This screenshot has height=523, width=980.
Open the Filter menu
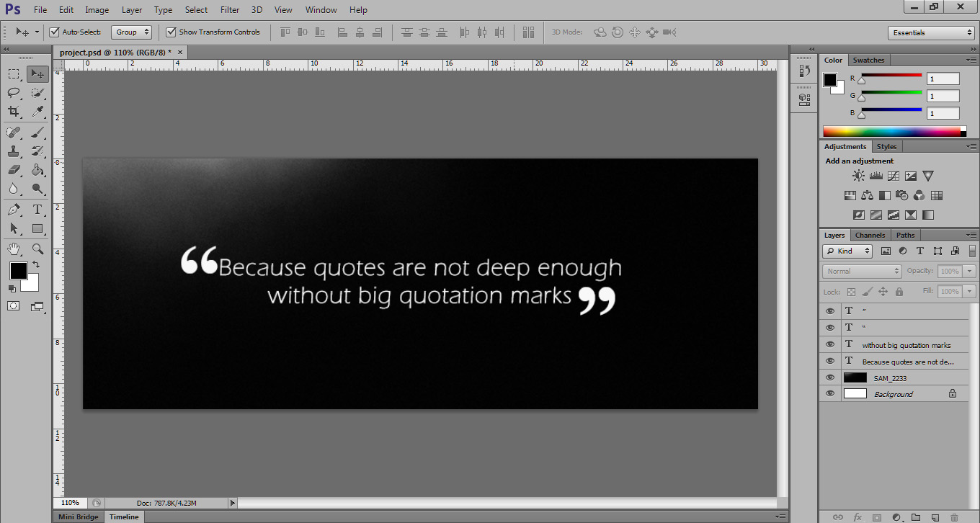coord(229,9)
